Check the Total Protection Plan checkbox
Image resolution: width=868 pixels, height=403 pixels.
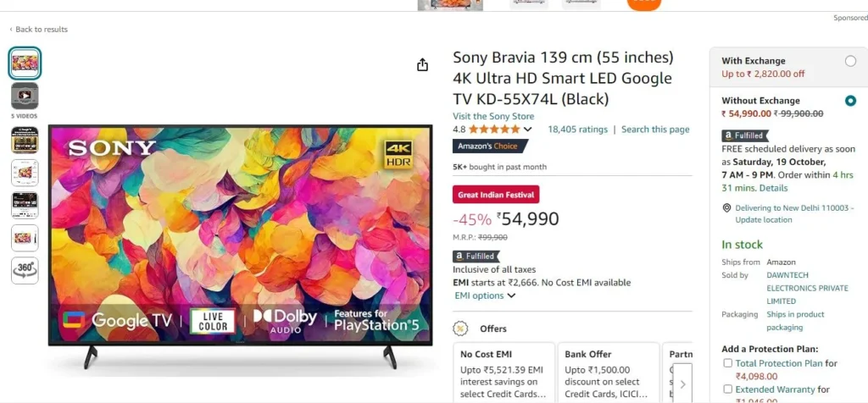728,363
